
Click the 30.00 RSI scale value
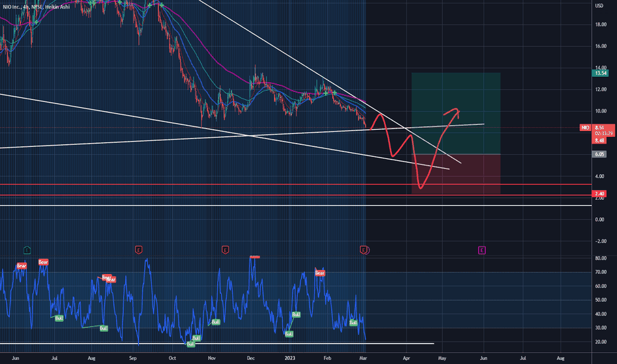click(x=600, y=328)
